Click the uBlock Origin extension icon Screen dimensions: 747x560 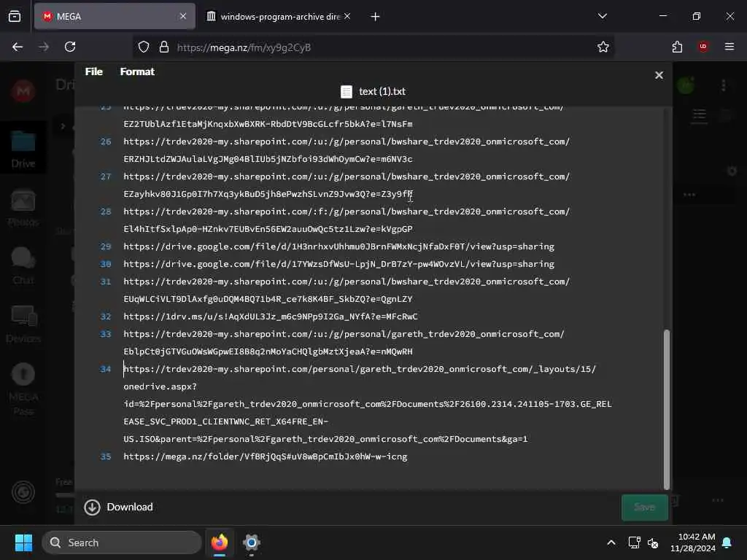[x=703, y=47]
